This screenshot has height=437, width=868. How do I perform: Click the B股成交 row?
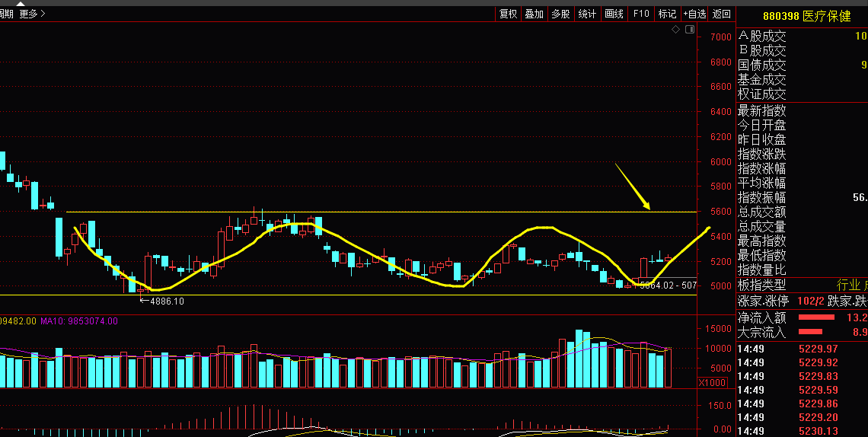(x=802, y=51)
